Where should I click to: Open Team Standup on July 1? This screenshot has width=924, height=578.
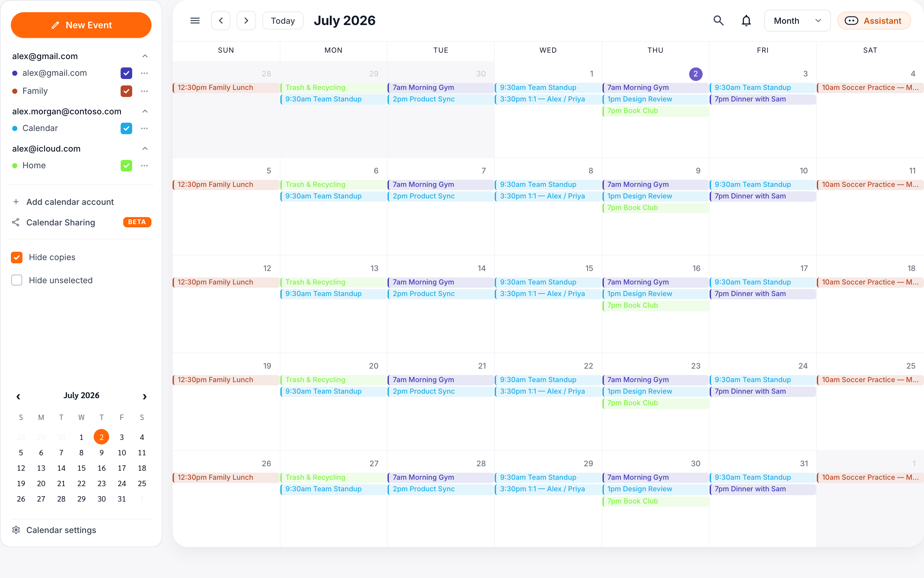coord(548,88)
